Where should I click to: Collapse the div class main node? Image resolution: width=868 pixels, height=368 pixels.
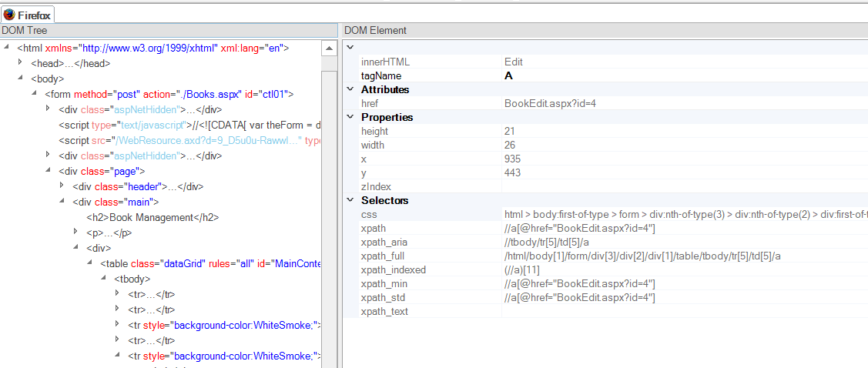62,202
